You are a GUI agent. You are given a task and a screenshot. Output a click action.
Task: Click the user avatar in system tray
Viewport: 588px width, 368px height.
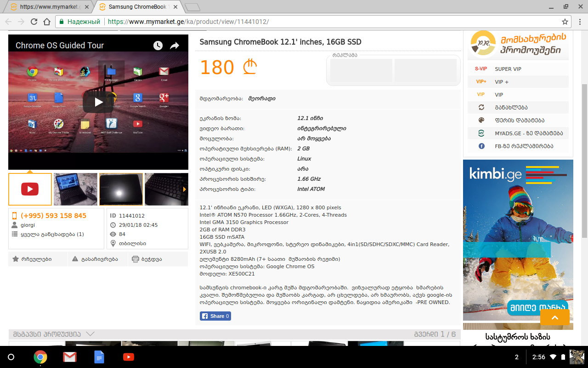pos(577,357)
